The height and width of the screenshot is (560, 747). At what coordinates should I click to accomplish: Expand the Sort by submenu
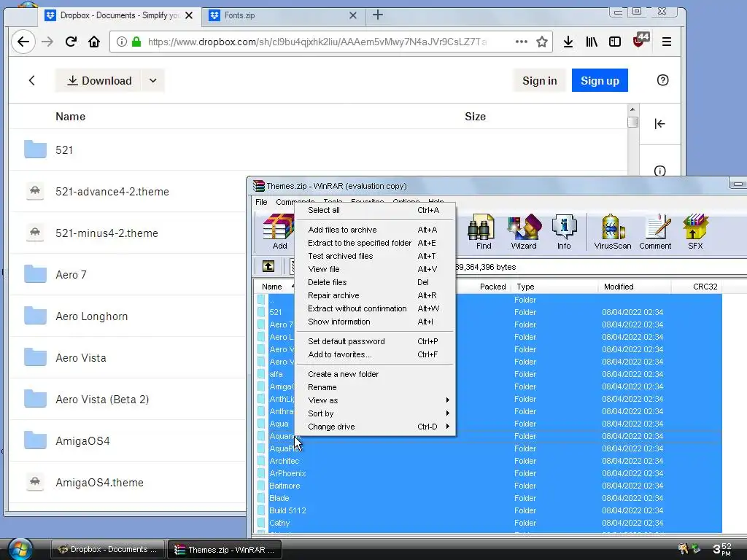374,413
